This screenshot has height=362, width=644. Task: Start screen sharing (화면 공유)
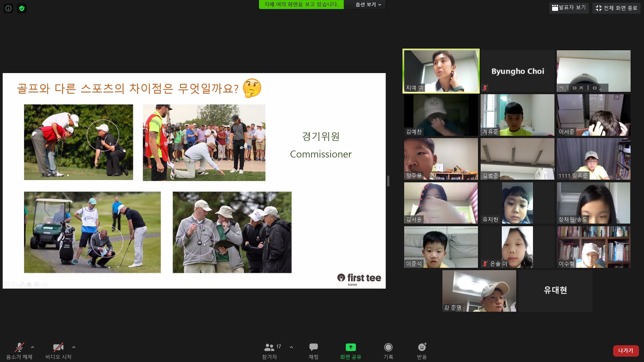(x=351, y=351)
